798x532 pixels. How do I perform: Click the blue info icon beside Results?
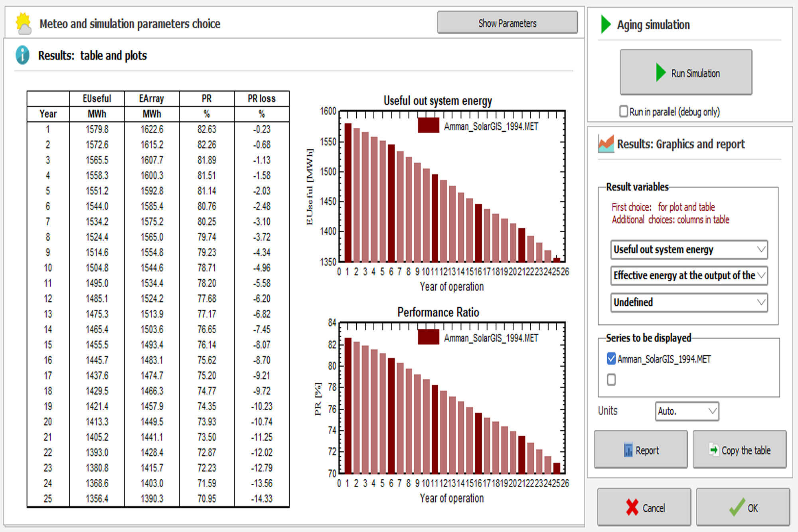click(x=23, y=55)
